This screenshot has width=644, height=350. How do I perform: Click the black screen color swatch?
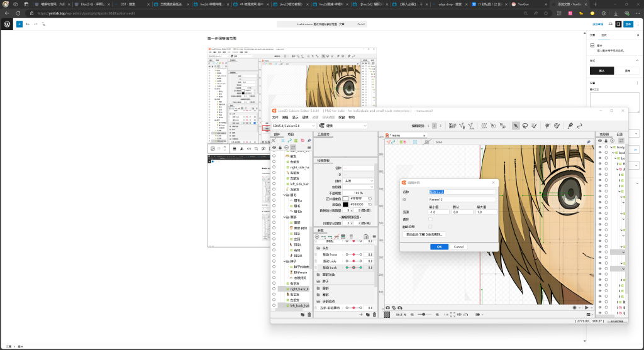point(345,204)
